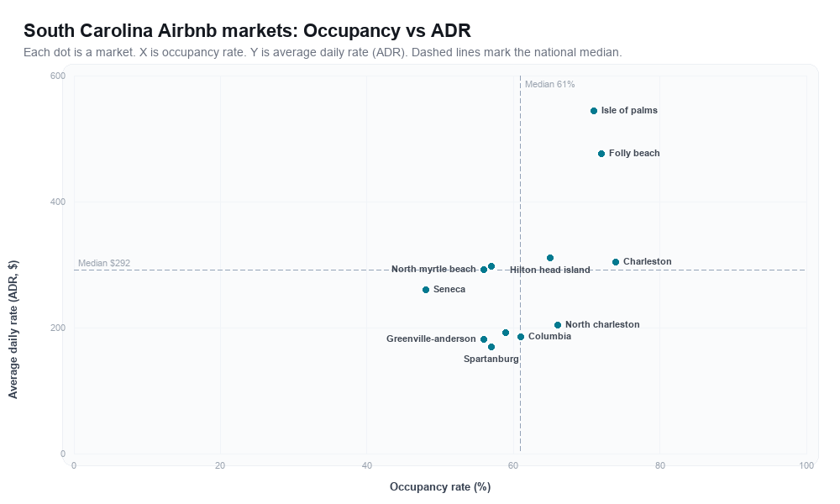Image resolution: width=840 pixels, height=504 pixels.
Task: Select the Seneca data point
Action: tap(426, 290)
